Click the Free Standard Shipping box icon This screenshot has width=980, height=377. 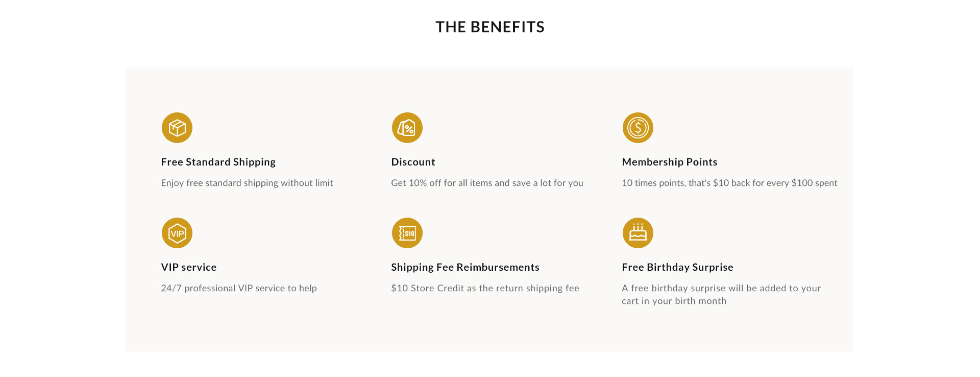177,128
